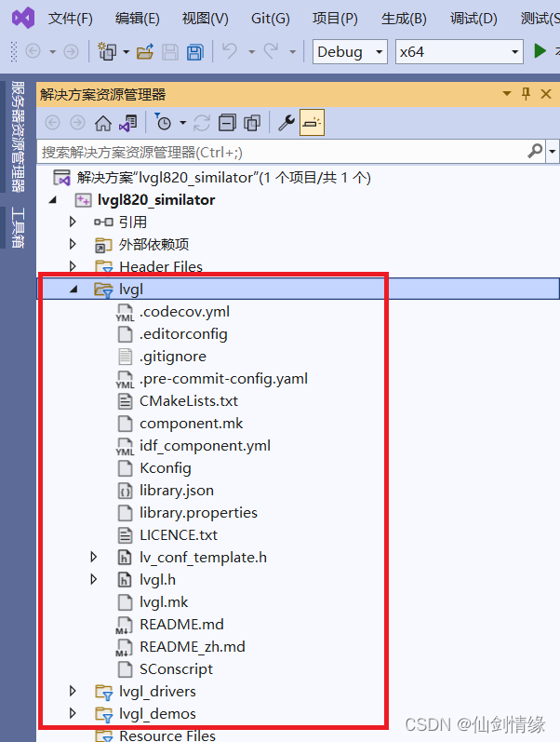Viewport: 560px width, 742px height.
Task: Click the collapse all icon
Action: tap(227, 123)
